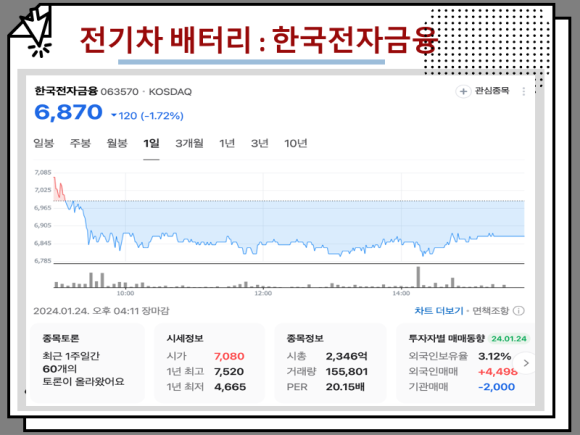Open the three-dot more options menu
The height and width of the screenshot is (435, 580).
point(523,91)
